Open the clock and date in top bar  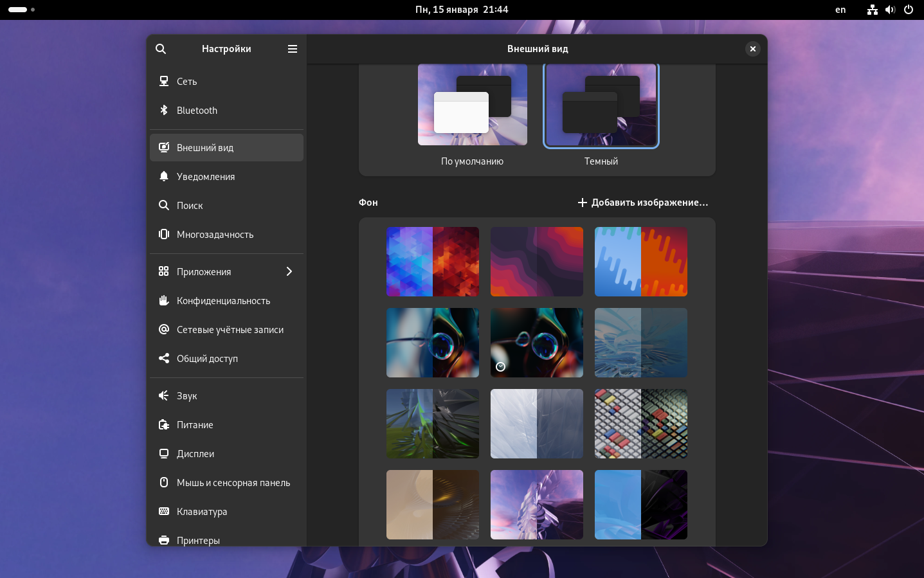pyautogui.click(x=462, y=10)
